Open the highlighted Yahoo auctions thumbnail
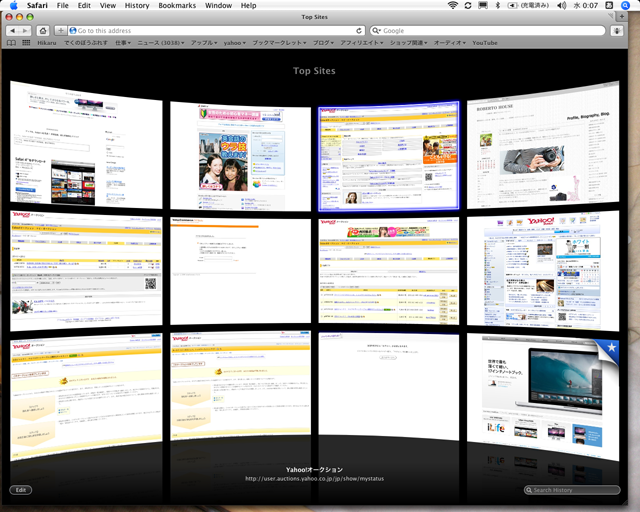Viewport: 640px width, 512px height. pos(389,156)
